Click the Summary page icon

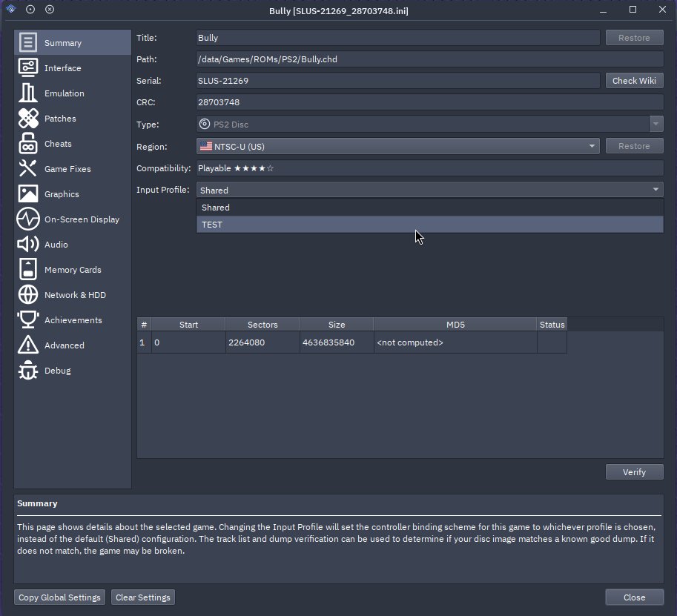pos(28,43)
